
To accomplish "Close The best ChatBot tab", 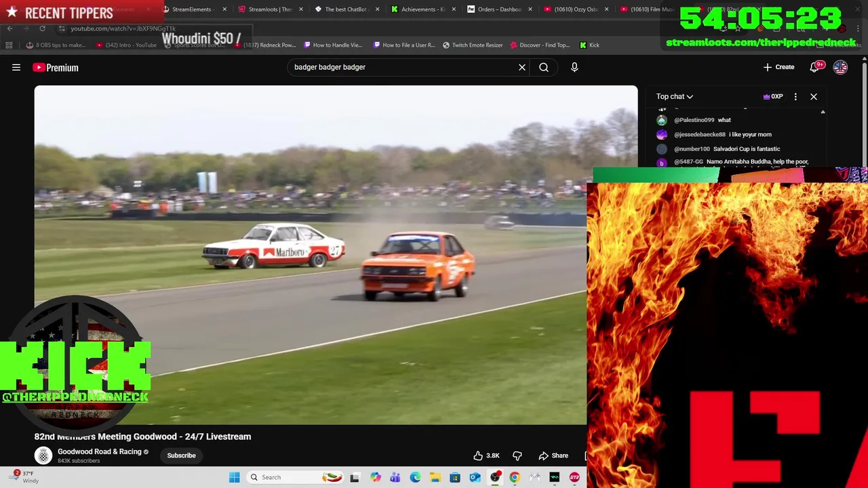I will pos(377,9).
